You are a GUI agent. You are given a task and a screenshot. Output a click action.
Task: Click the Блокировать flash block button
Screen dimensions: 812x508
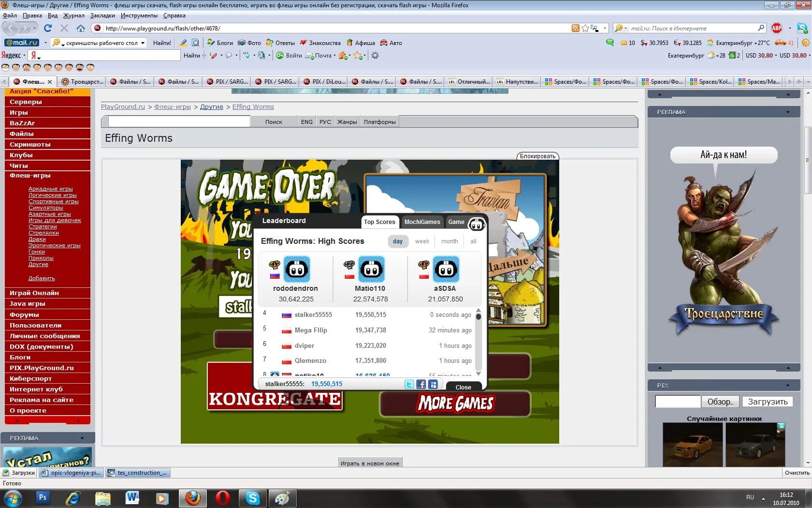coord(537,156)
